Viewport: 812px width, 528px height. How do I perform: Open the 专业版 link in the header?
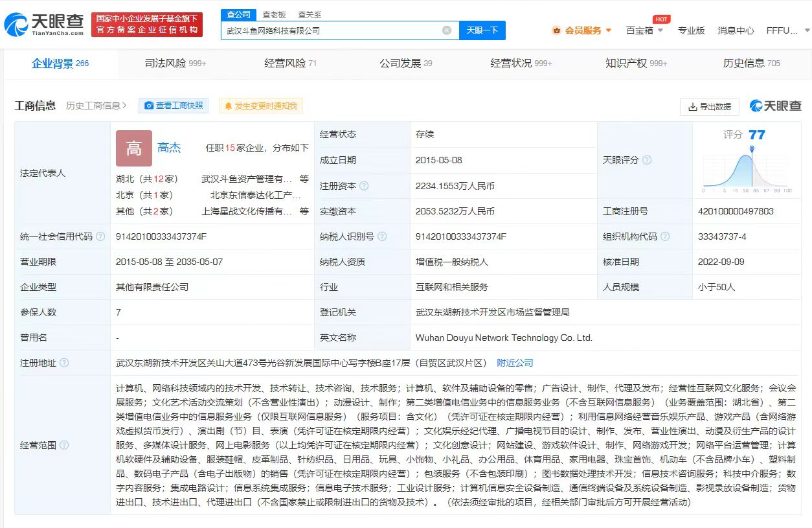pos(691,30)
